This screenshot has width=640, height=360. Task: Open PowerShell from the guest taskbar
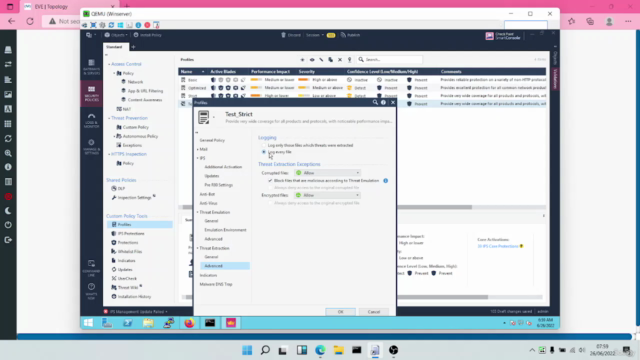[128, 323]
